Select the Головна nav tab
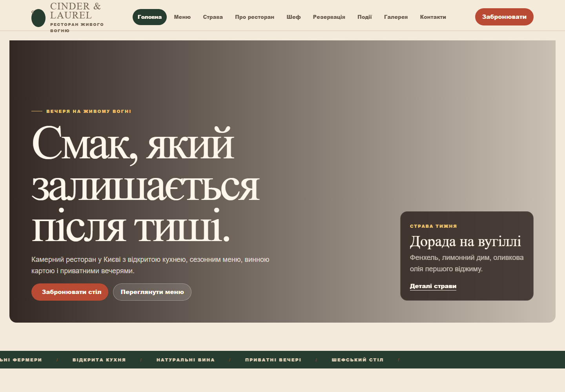Image resolution: width=565 pixels, height=392 pixels. click(x=149, y=17)
